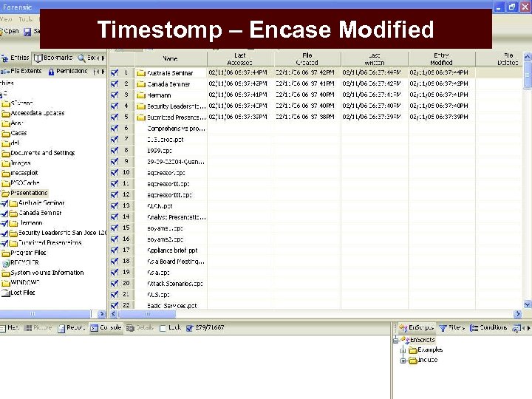Click the Open toolbar button
Image resolution: width=532 pixels, height=399 pixels.
[10, 31]
